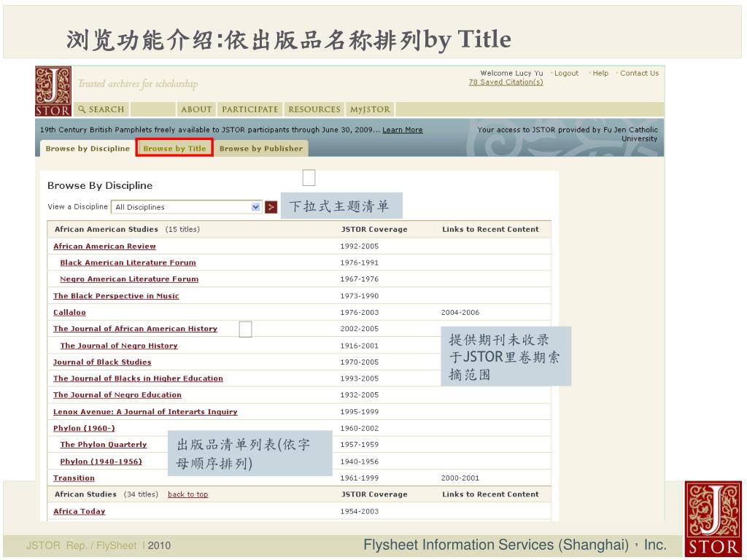Switch to Browse by Publisher tab
Image resolution: width=747 pixels, height=560 pixels.
(261, 149)
